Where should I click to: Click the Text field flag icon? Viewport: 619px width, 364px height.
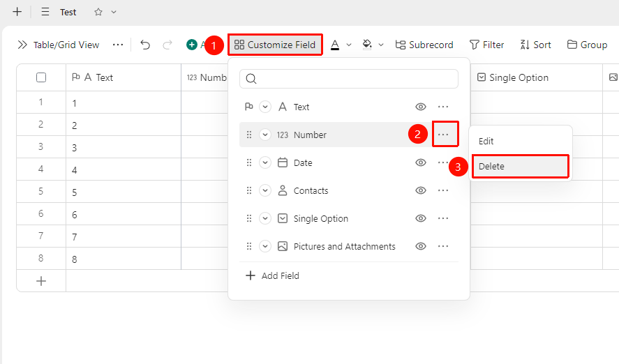click(x=248, y=107)
